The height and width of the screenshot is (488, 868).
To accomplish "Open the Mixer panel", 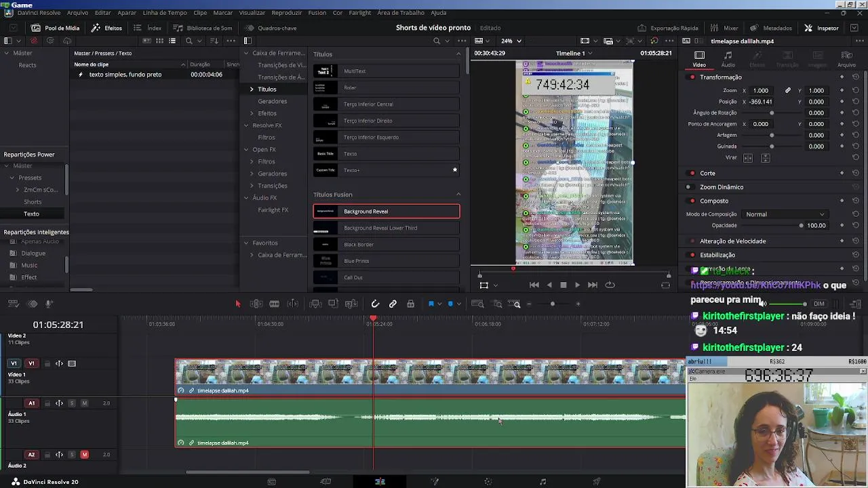I will [724, 28].
